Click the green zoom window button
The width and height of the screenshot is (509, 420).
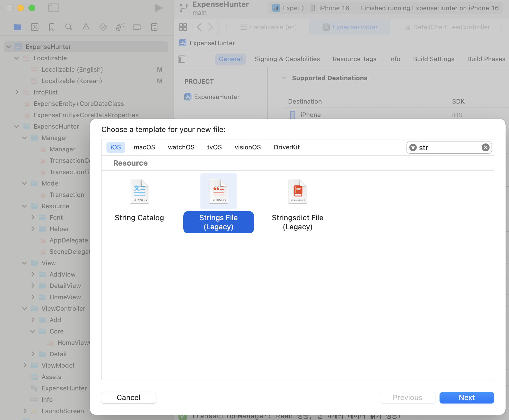click(x=32, y=8)
